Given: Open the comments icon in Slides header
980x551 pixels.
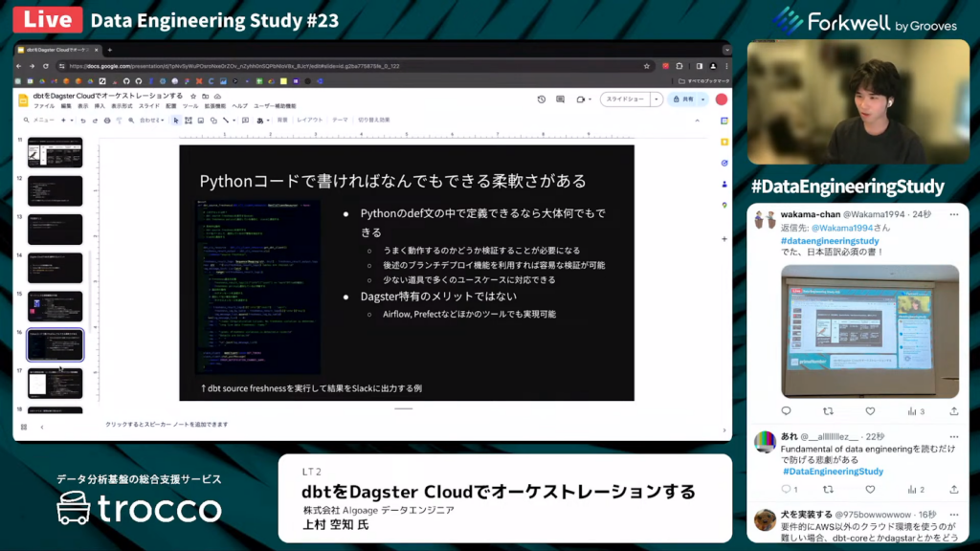Looking at the screenshot, I should [561, 99].
